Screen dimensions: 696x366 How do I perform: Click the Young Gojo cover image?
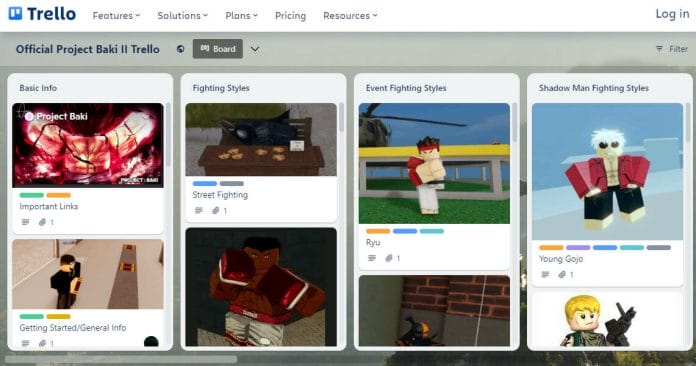pyautogui.click(x=607, y=172)
